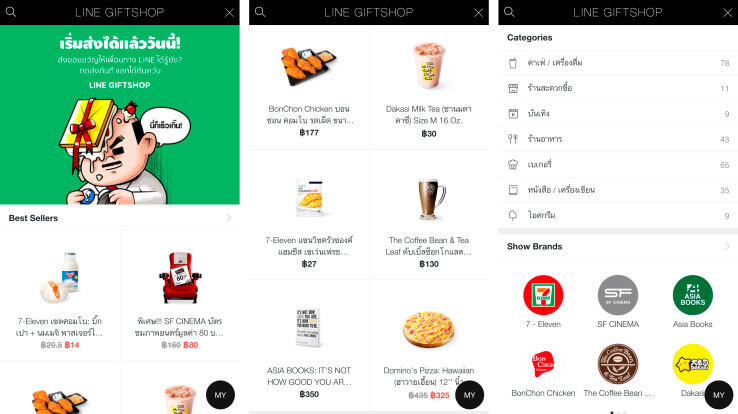Screen dimensions: 738x414
Task: Click the search magnifier in the Categories screen
Action: [509, 12]
